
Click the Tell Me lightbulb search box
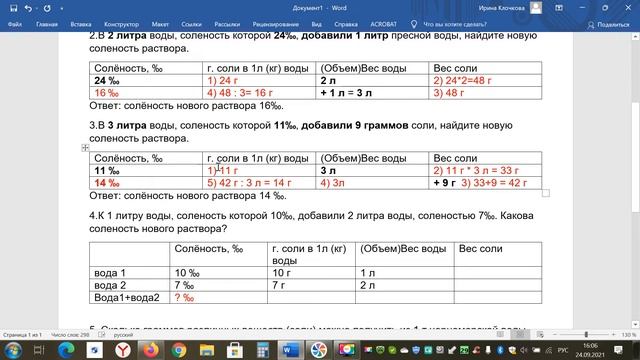coord(449,24)
